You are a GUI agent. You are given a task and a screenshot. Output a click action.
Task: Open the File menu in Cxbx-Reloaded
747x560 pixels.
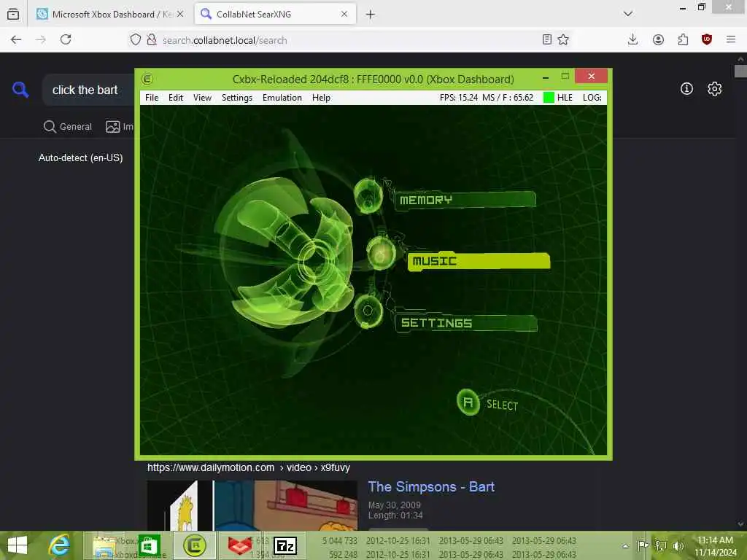click(x=152, y=98)
